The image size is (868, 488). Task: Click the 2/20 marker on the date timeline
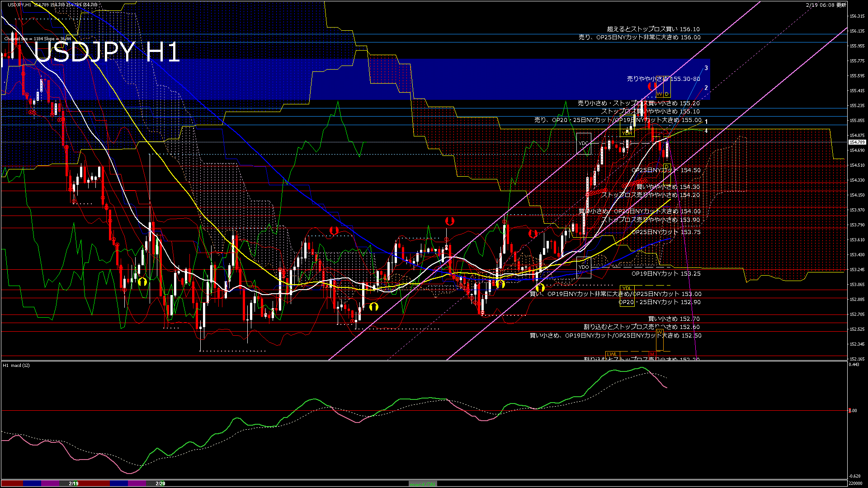160,483
